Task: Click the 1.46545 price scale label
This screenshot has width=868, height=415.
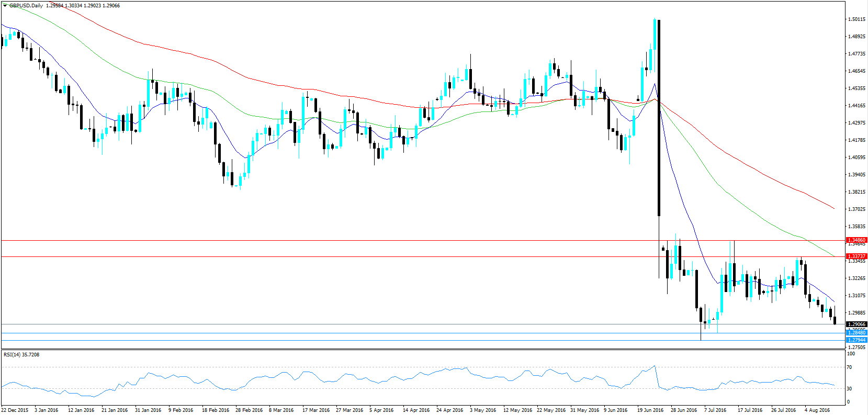Action: click(856, 71)
